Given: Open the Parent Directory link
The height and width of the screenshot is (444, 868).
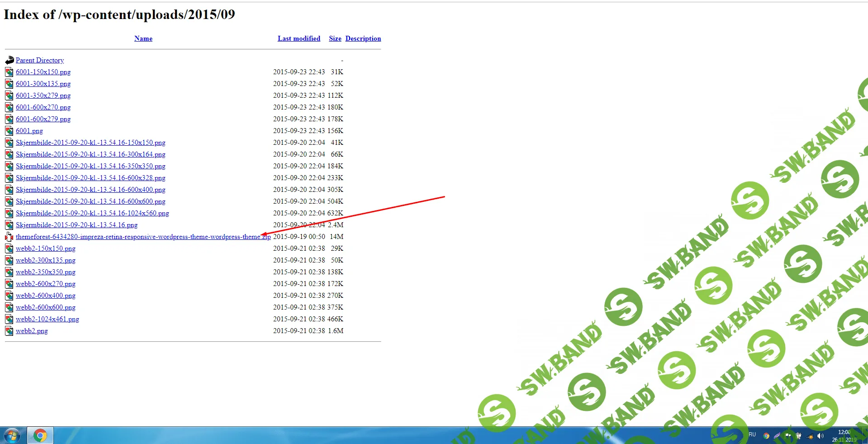Looking at the screenshot, I should coord(40,60).
